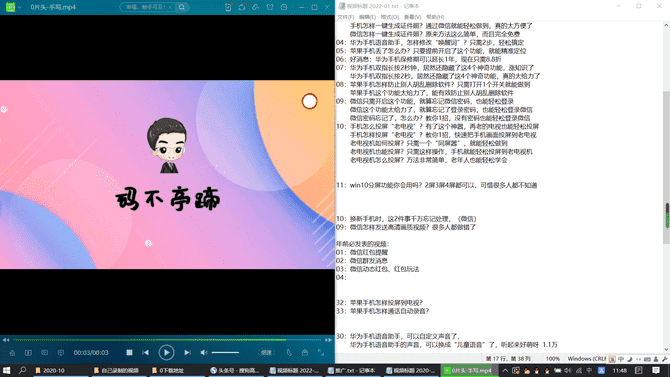Click the Notepad vertical scrollbar down arrow

pos(666,349)
